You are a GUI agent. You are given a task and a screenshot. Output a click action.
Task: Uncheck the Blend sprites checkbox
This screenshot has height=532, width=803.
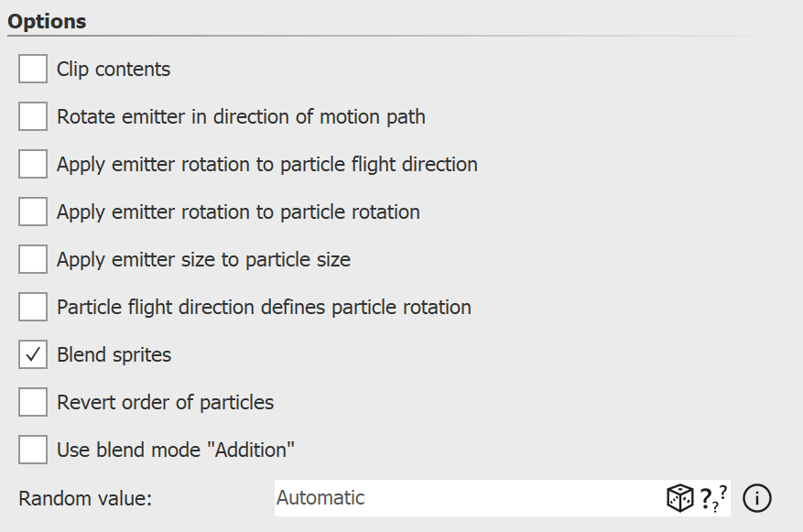coord(32,353)
